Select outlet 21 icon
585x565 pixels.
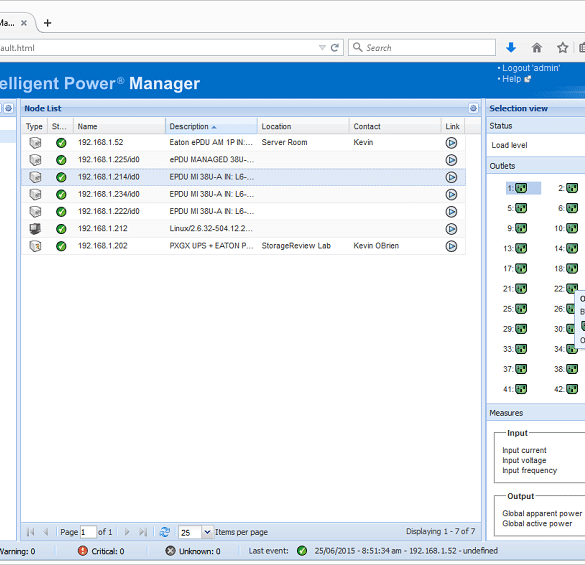(x=521, y=289)
